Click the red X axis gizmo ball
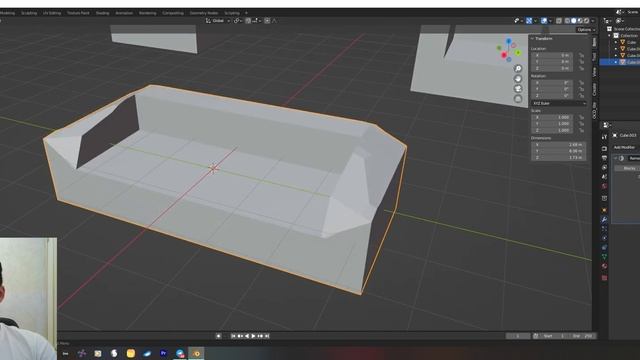The height and width of the screenshot is (360, 640). (x=504, y=55)
